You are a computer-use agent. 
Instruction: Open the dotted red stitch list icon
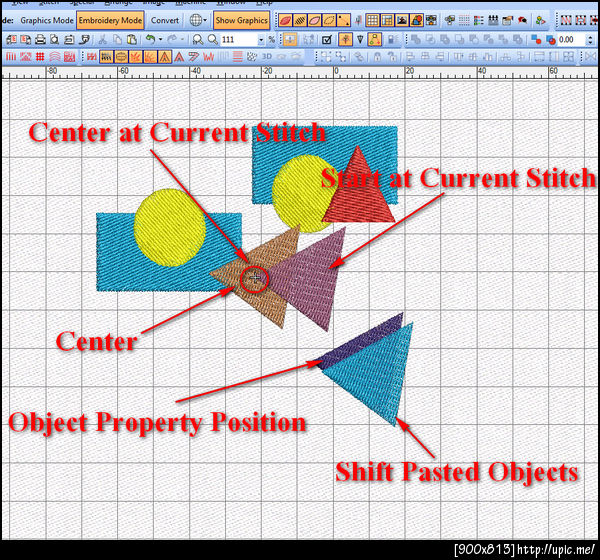[464, 20]
